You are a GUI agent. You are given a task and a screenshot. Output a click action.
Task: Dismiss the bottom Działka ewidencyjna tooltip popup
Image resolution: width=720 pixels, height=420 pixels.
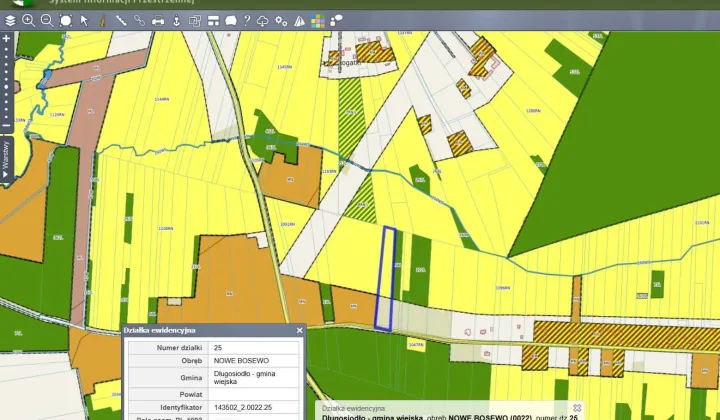pos(577,408)
